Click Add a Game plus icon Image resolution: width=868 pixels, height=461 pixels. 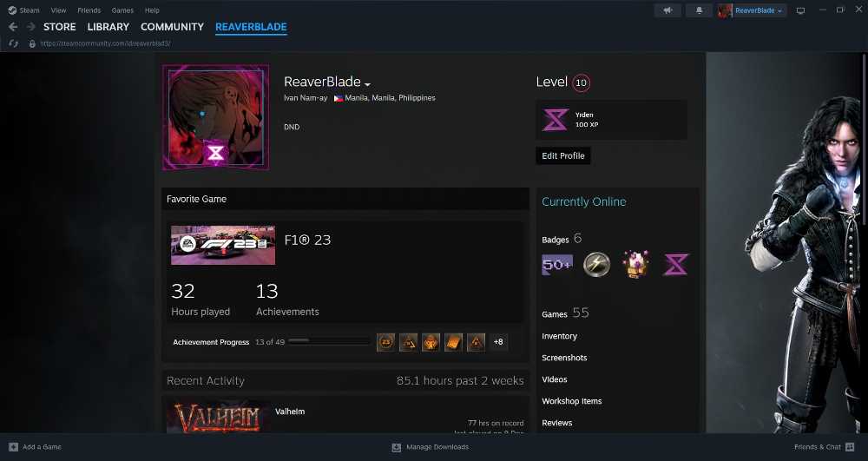tap(14, 446)
